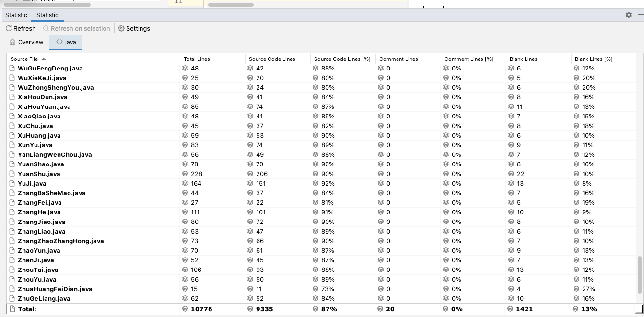Click the file icon of WuGuFengDeng.java

[x=12, y=68]
